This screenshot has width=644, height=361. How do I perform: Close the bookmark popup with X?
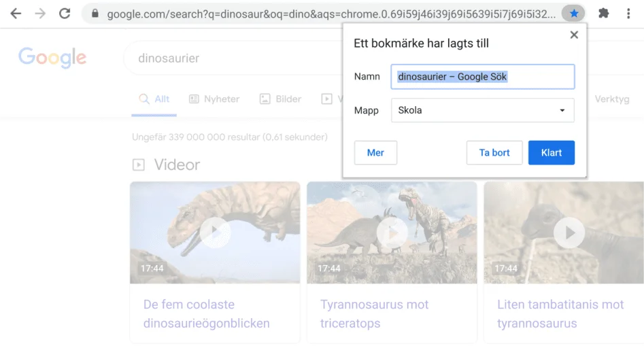(574, 35)
